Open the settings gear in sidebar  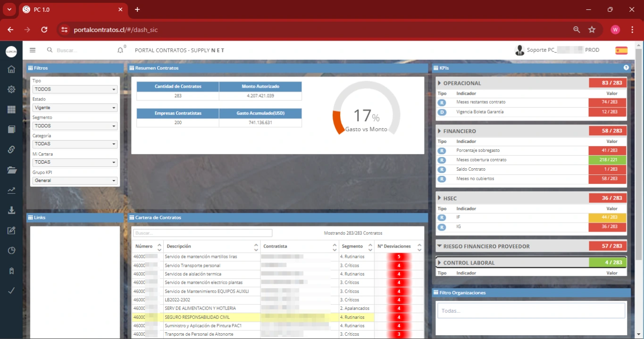point(11,90)
